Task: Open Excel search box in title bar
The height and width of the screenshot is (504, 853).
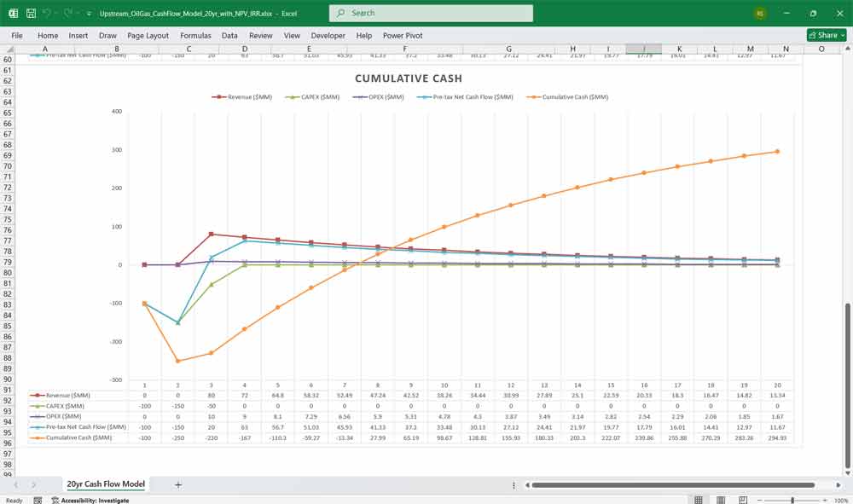Action: tap(431, 14)
